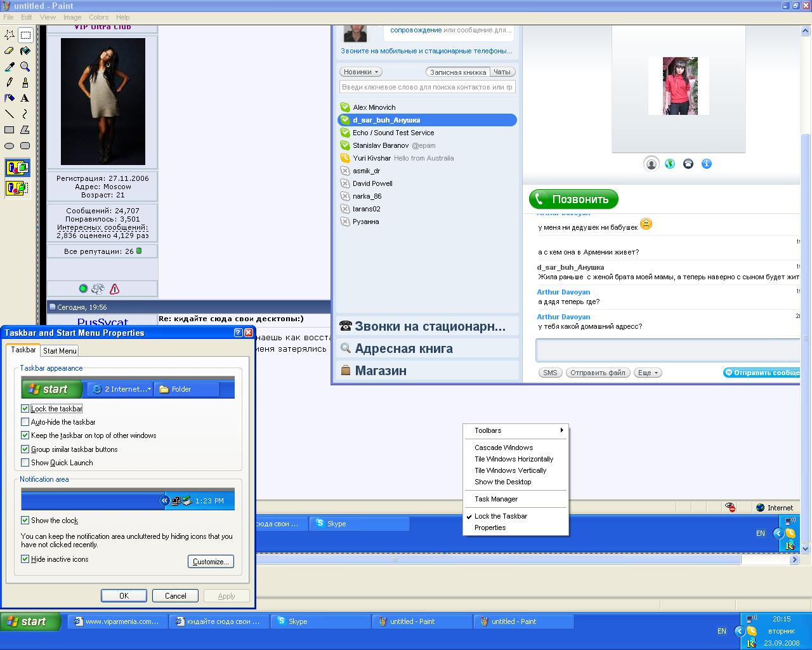Pick the Fill With Color bucket tool
Viewport: 812px width, 650px height.
click(25, 51)
